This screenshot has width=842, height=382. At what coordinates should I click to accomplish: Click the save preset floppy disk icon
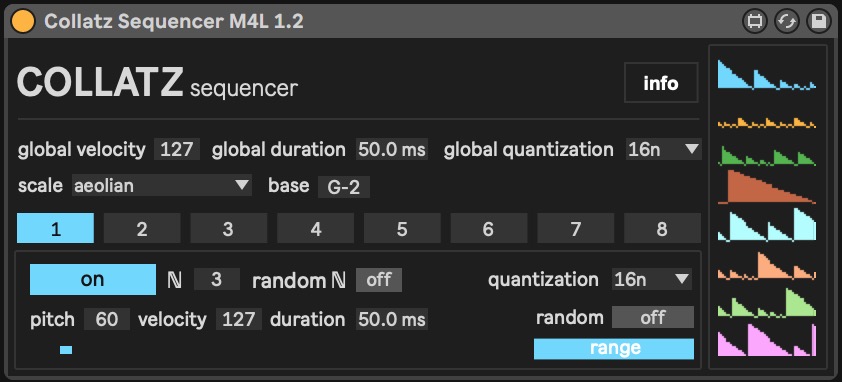click(818, 21)
